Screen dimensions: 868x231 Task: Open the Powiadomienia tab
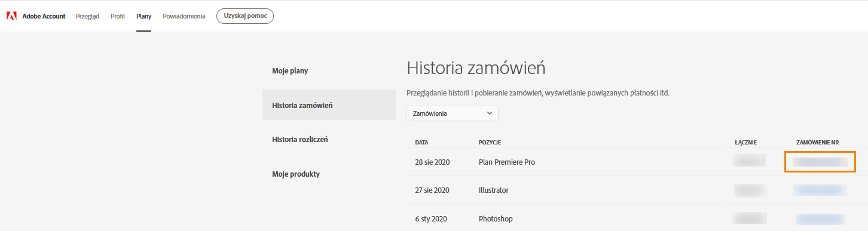pos(184,16)
